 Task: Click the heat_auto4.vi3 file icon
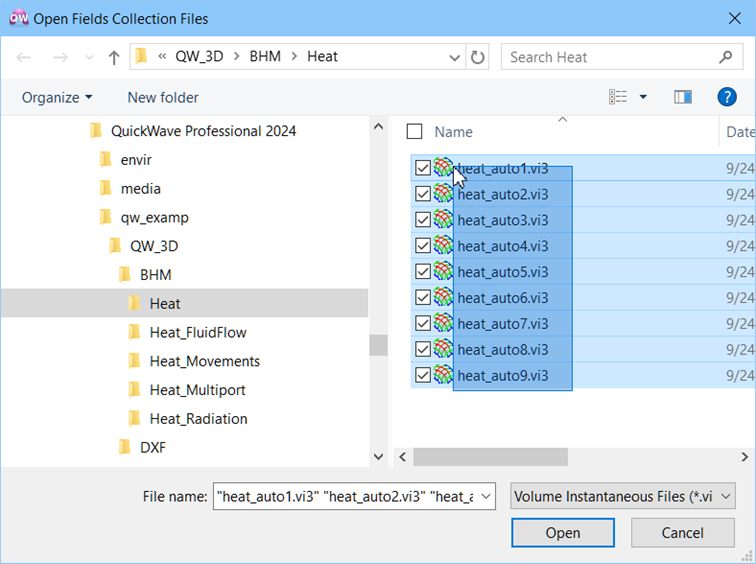(x=443, y=245)
